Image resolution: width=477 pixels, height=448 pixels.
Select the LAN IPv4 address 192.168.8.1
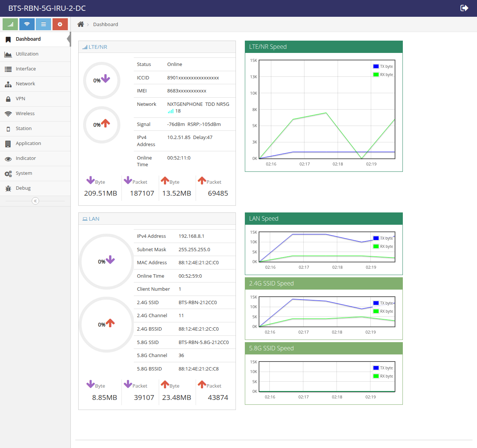(x=191, y=236)
